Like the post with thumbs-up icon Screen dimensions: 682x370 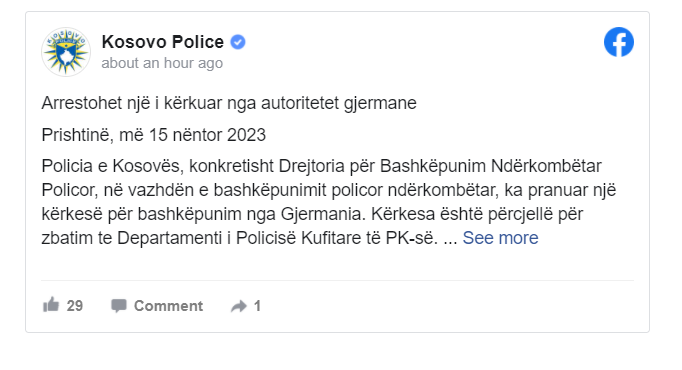coord(51,305)
